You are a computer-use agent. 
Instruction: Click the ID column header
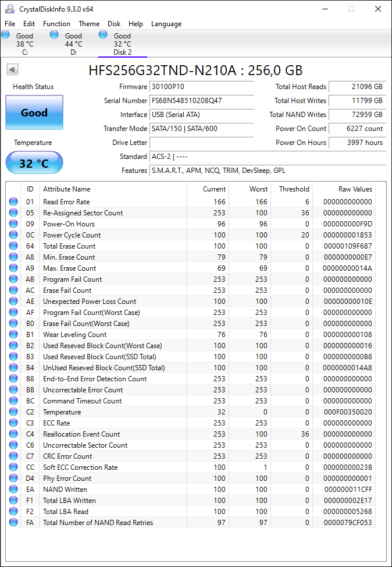(30, 189)
